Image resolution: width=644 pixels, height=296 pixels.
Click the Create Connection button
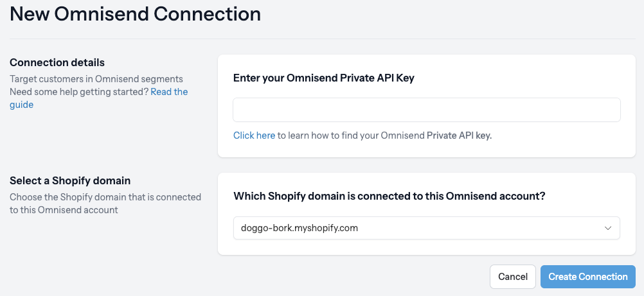587,277
